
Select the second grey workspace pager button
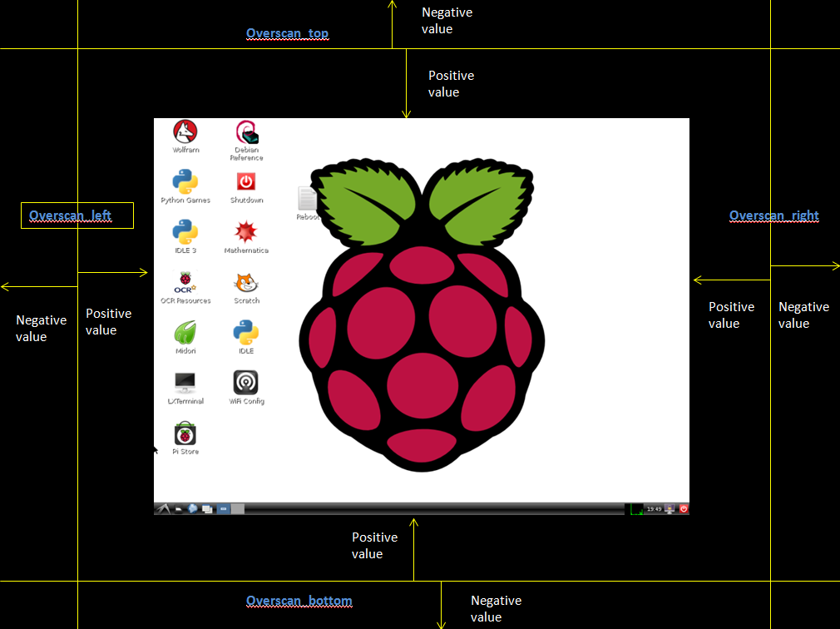[x=238, y=509]
